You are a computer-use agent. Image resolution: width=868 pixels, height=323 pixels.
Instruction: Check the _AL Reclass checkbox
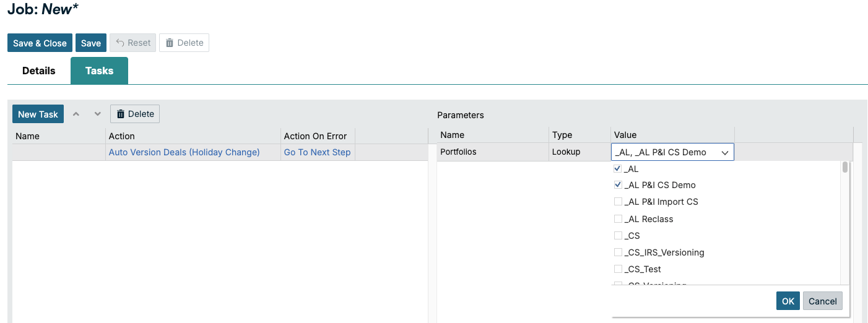[x=618, y=219]
